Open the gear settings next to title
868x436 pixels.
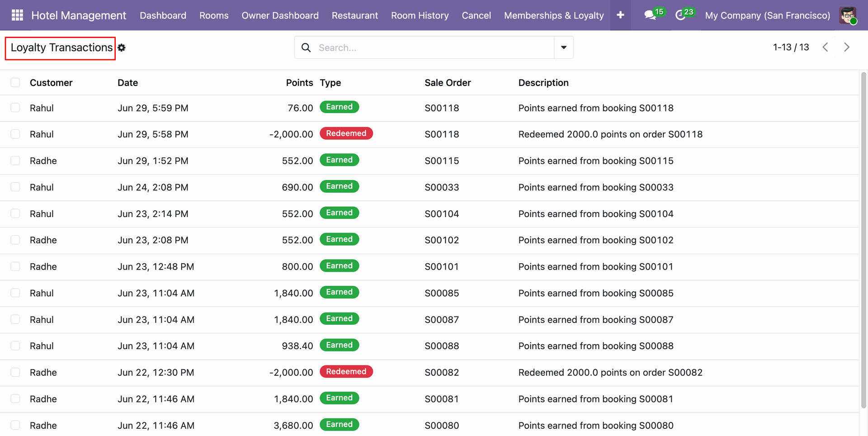(122, 47)
